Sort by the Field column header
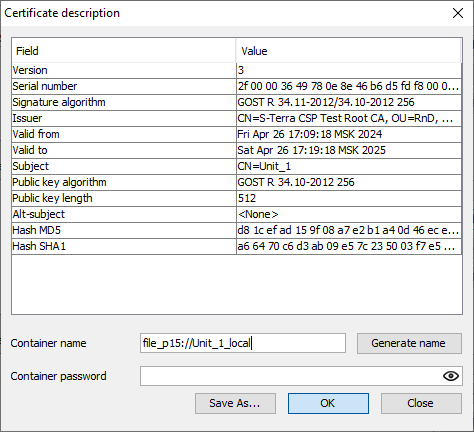474x432 pixels. [x=124, y=51]
